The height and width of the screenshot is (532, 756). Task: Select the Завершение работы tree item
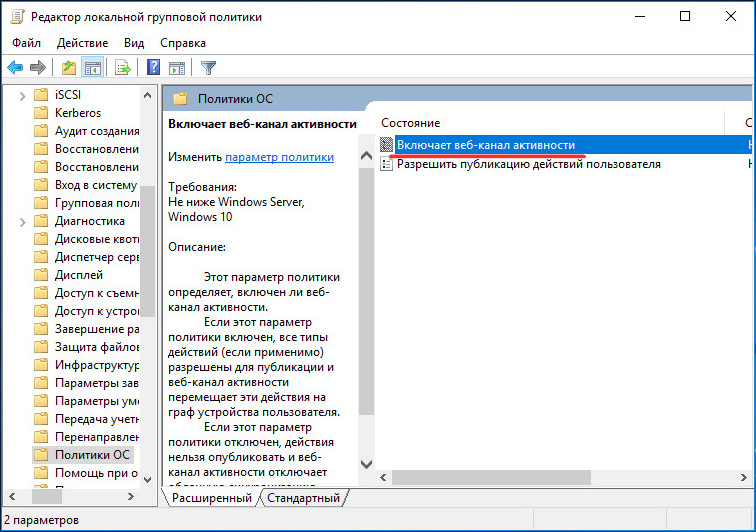point(97,329)
